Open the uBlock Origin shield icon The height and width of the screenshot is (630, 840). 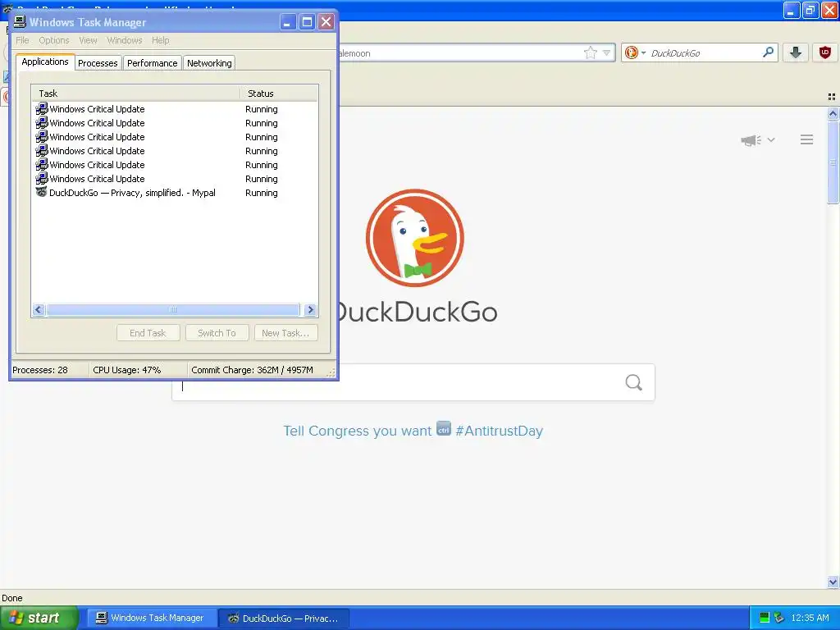825,52
